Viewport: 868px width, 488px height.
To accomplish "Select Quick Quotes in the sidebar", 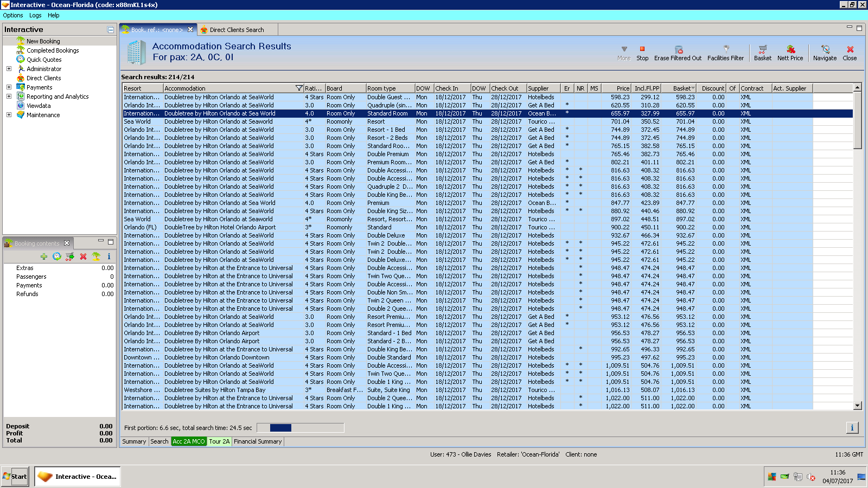I will (44, 60).
